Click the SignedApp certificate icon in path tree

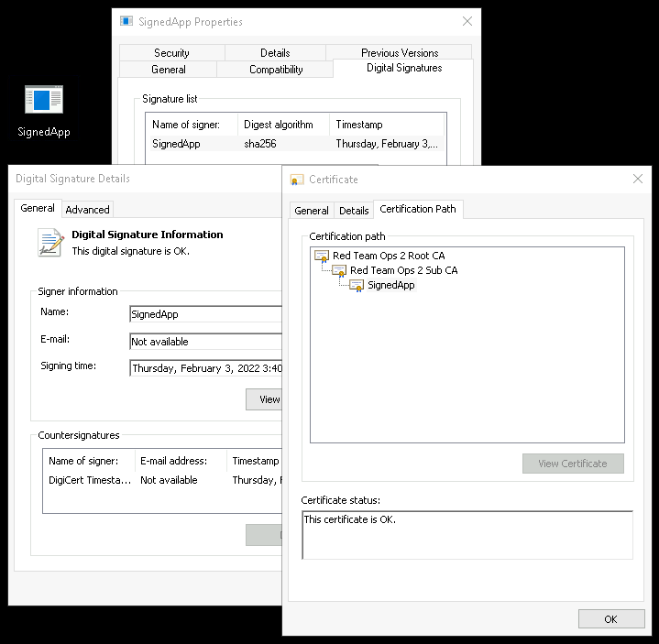coord(357,286)
